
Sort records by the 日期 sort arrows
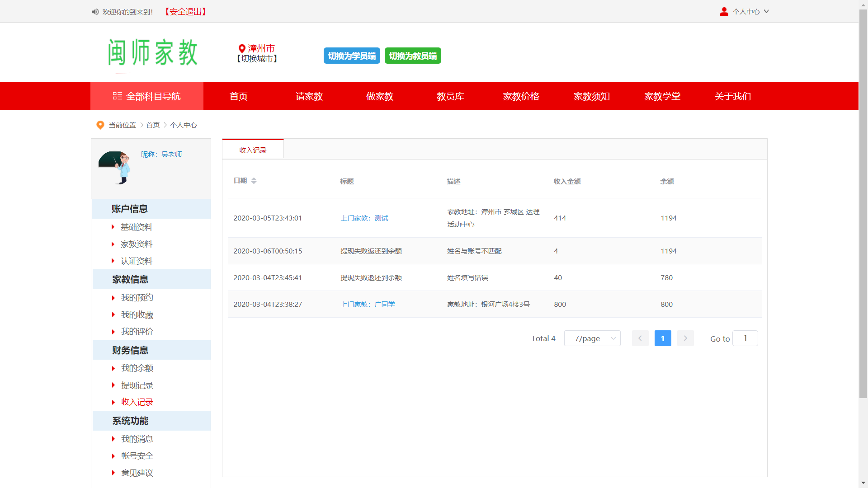(254, 181)
